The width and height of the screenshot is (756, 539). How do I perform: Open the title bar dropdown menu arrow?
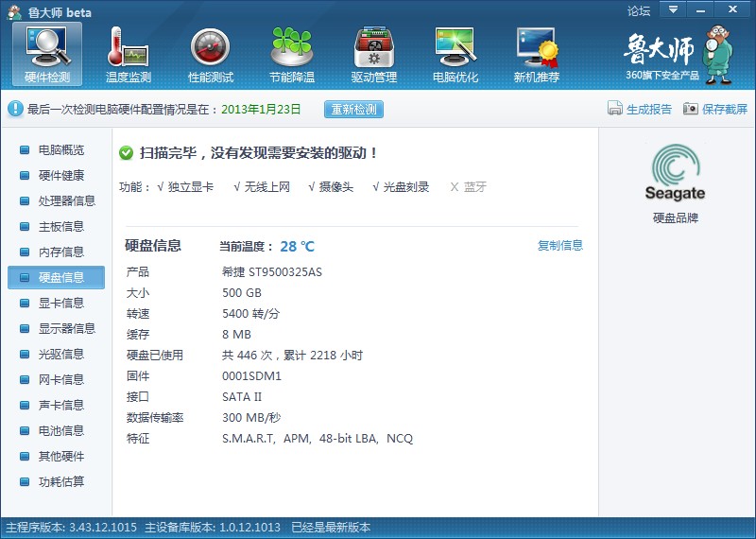pos(673,9)
